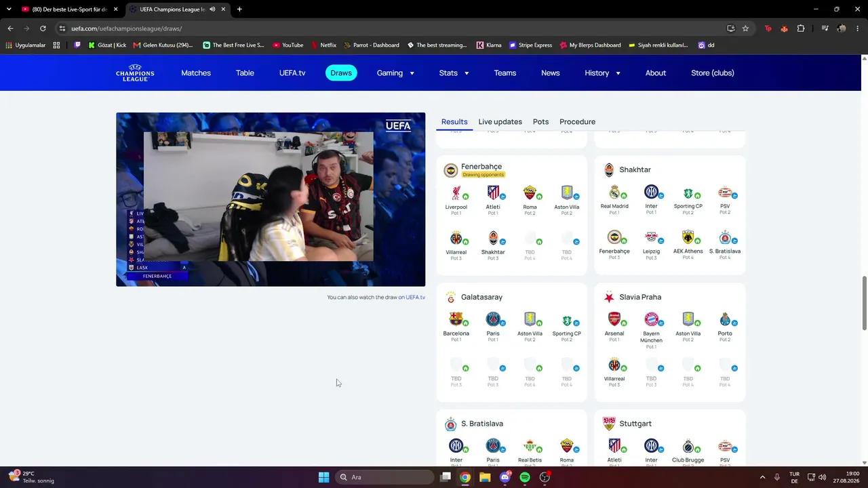Open the Pots tab

pos(540,122)
